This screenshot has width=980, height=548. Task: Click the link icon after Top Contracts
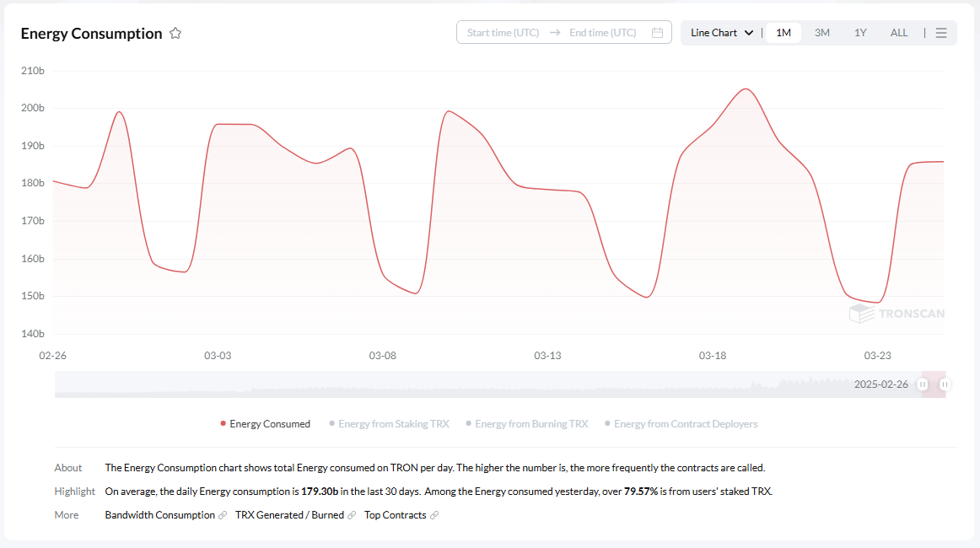(x=433, y=515)
